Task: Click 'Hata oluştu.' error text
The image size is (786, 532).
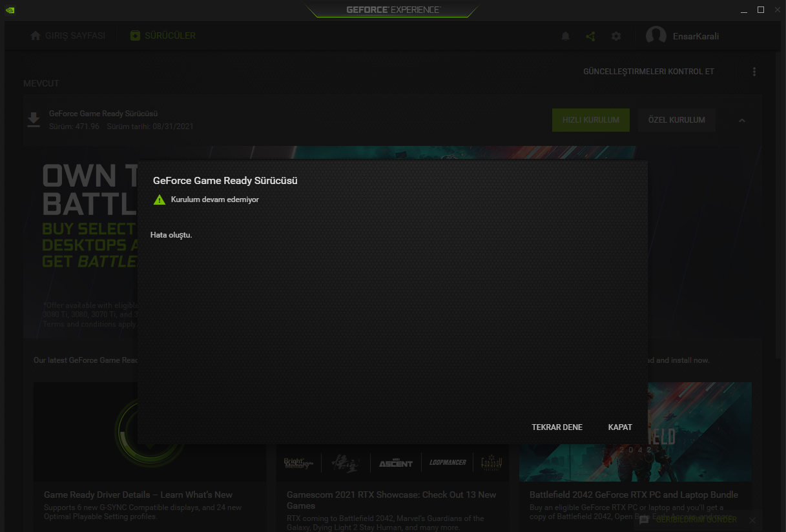Action: (171, 235)
